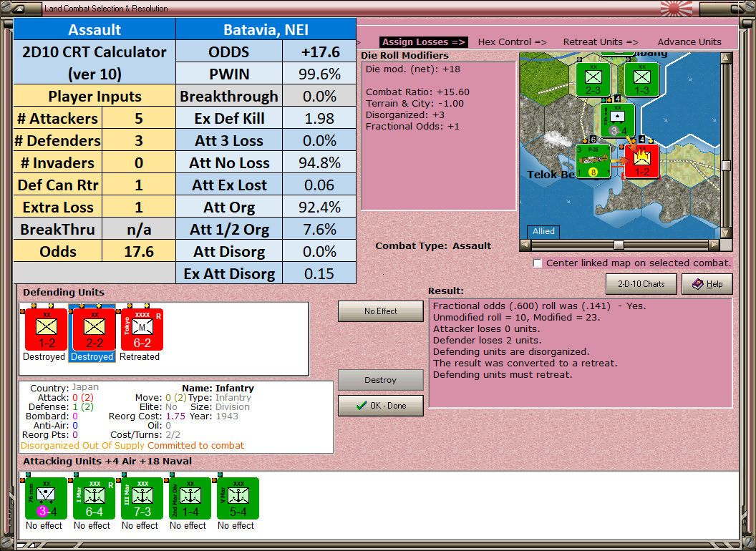Image resolution: width=756 pixels, height=551 pixels.
Task: Click the No Effect button
Action: [x=380, y=311]
